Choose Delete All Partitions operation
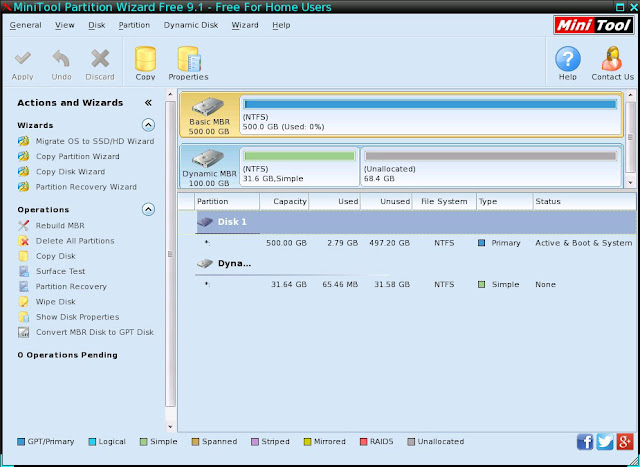 coord(75,241)
